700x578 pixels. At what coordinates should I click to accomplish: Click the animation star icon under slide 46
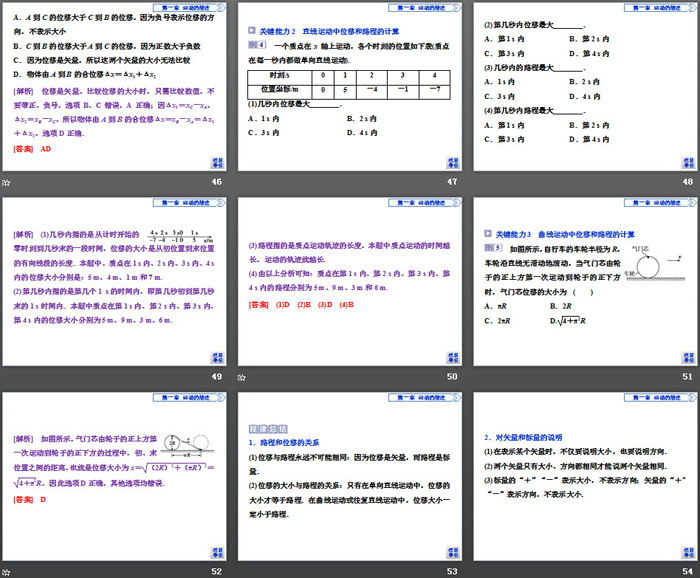pos(6,182)
